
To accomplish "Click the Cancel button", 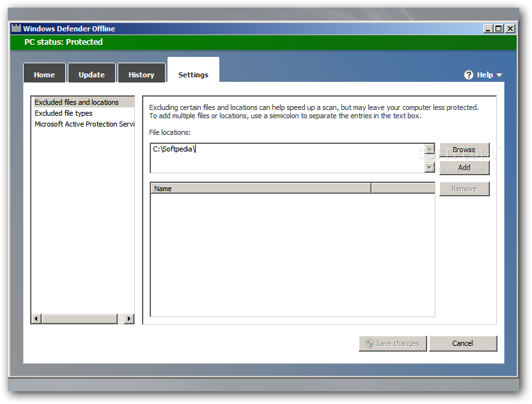I will pyautogui.click(x=463, y=343).
